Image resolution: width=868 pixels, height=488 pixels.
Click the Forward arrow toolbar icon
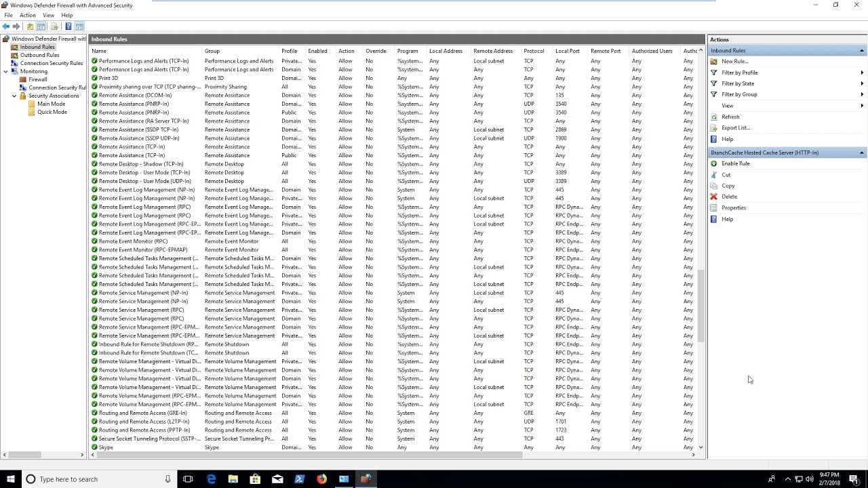point(16,26)
